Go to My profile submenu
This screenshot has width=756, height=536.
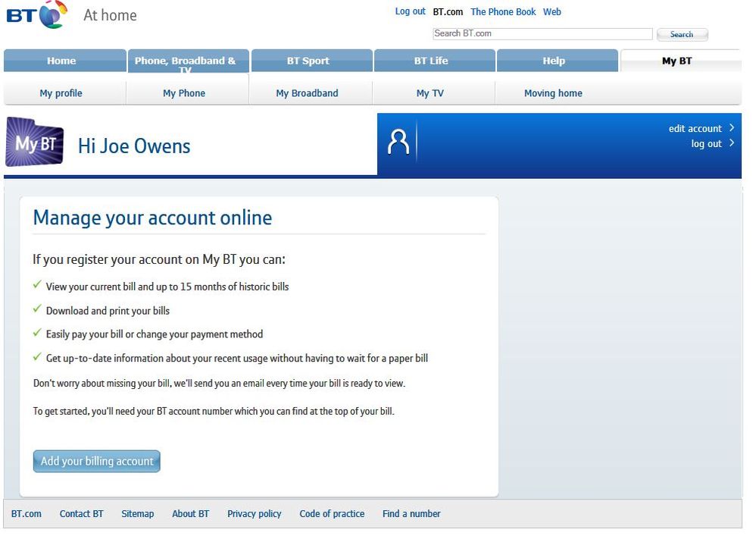[x=61, y=93]
